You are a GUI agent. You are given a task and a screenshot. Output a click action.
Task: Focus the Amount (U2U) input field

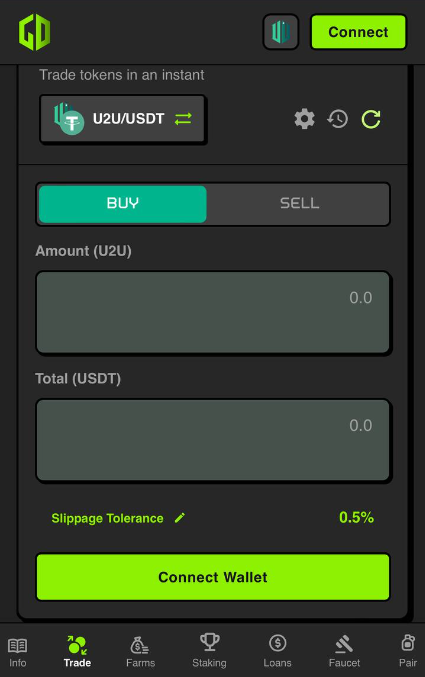point(213,312)
